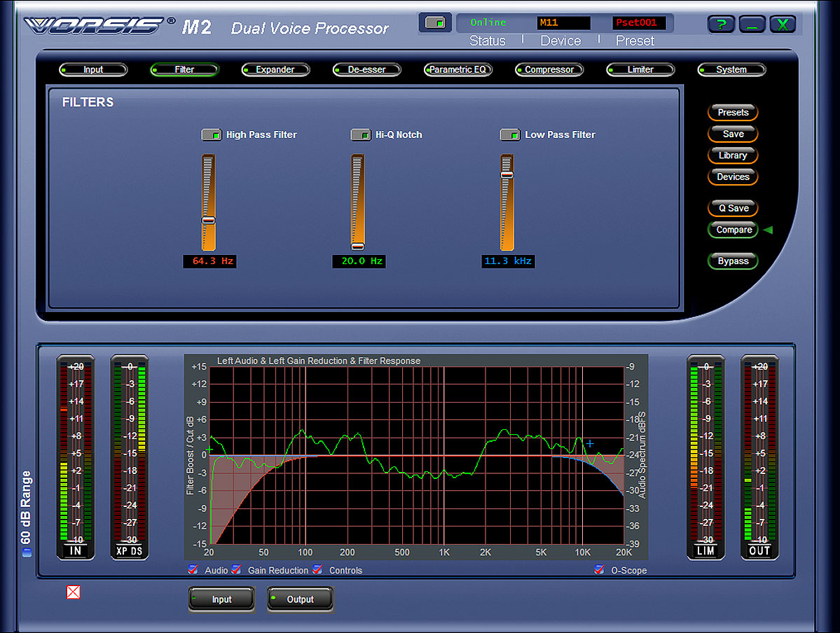The image size is (840, 633).
Task: Click the 20.0 Hz notch frequency field
Action: [x=359, y=261]
